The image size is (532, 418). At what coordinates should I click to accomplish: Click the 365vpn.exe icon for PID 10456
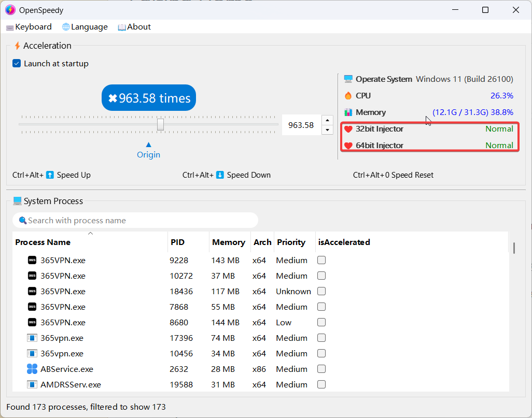click(x=32, y=353)
